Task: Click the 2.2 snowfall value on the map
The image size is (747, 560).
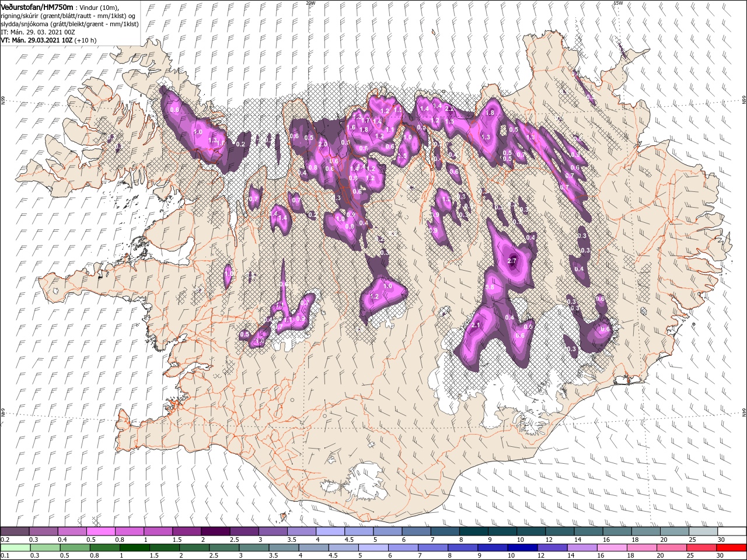Action: [449, 108]
